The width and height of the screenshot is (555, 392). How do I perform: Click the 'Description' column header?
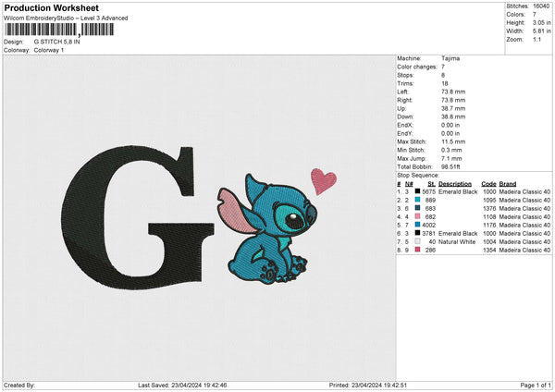pyautogui.click(x=455, y=184)
